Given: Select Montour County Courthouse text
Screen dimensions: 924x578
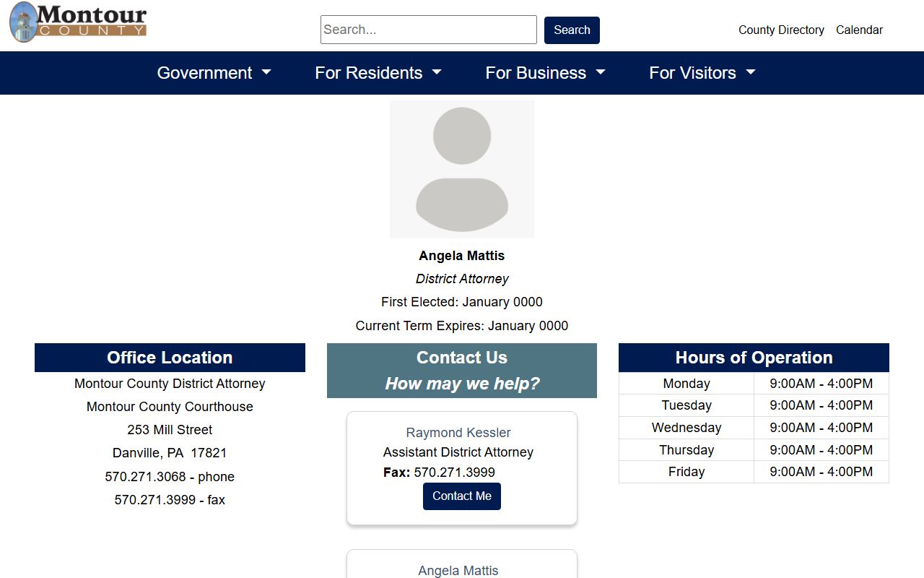Looking at the screenshot, I should click(x=170, y=407).
